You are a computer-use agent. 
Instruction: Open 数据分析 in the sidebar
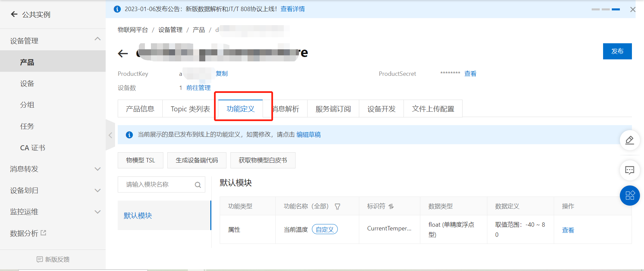tap(24, 233)
